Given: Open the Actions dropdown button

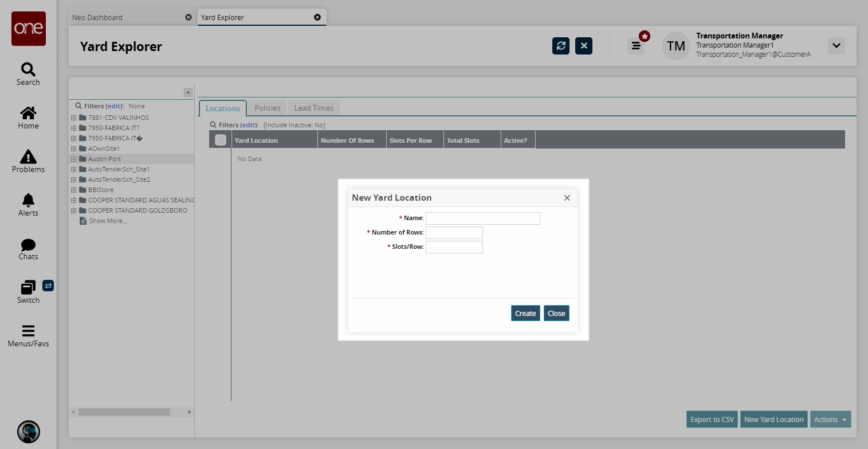Looking at the screenshot, I should (x=830, y=420).
